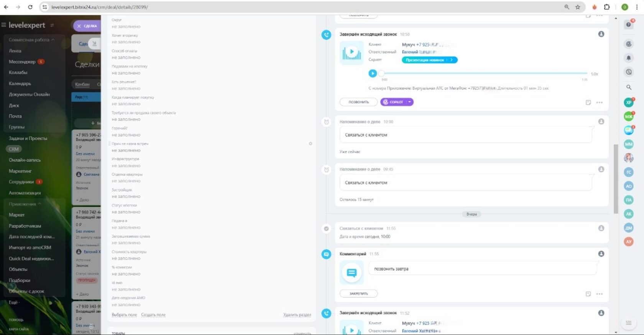This screenshot has width=644, height=335.
Task: Open the three-dots menu of call entry
Action: coord(600,102)
